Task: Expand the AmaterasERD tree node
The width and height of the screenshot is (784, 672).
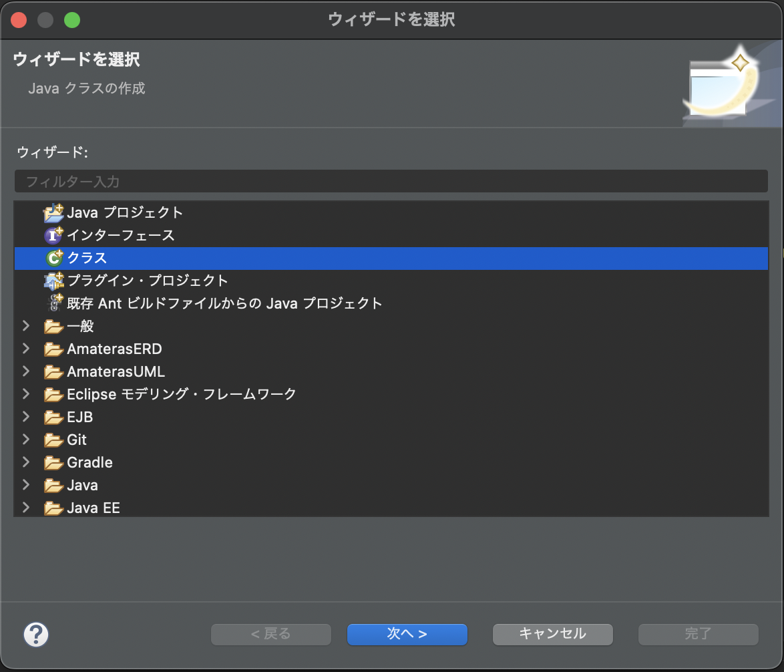Action: (x=25, y=349)
